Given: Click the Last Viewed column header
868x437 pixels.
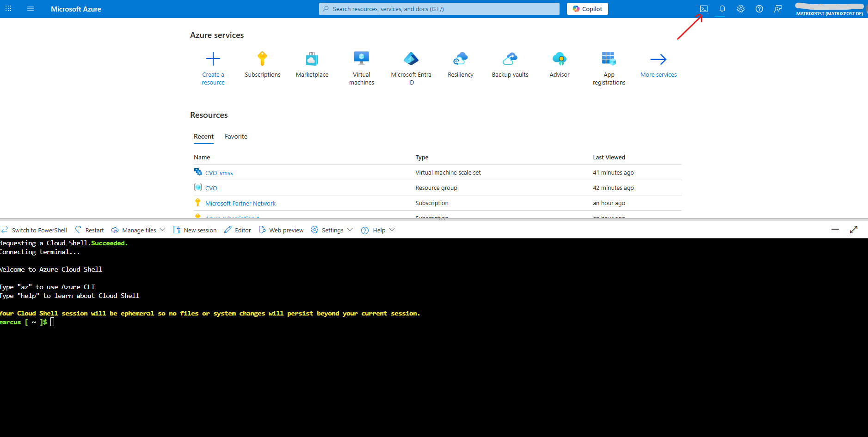Looking at the screenshot, I should click(x=609, y=157).
